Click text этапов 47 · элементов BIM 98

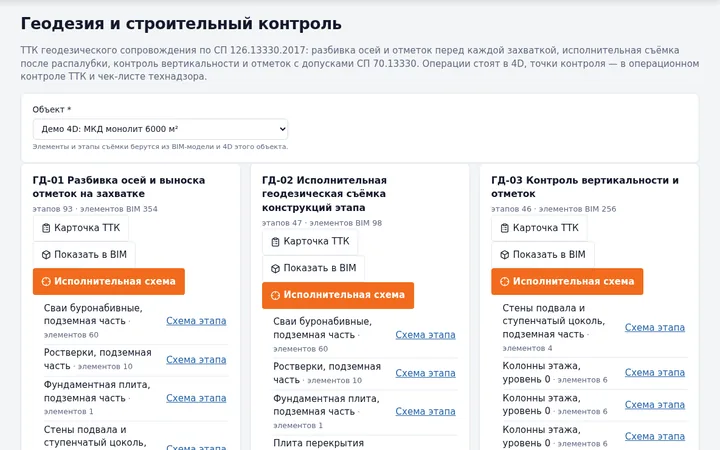point(322,223)
